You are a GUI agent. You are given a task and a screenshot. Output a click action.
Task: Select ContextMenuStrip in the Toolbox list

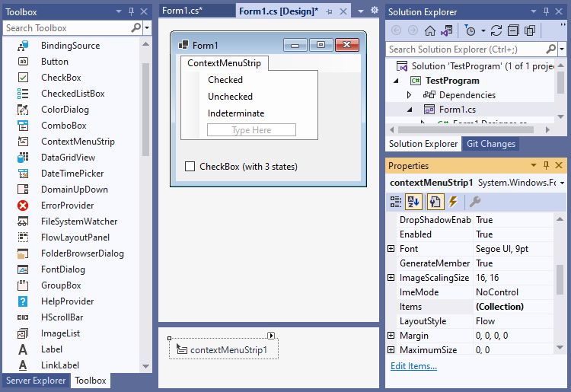(78, 142)
